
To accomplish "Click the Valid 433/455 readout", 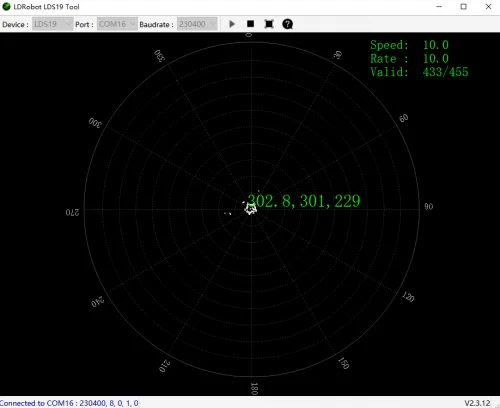I will click(419, 72).
